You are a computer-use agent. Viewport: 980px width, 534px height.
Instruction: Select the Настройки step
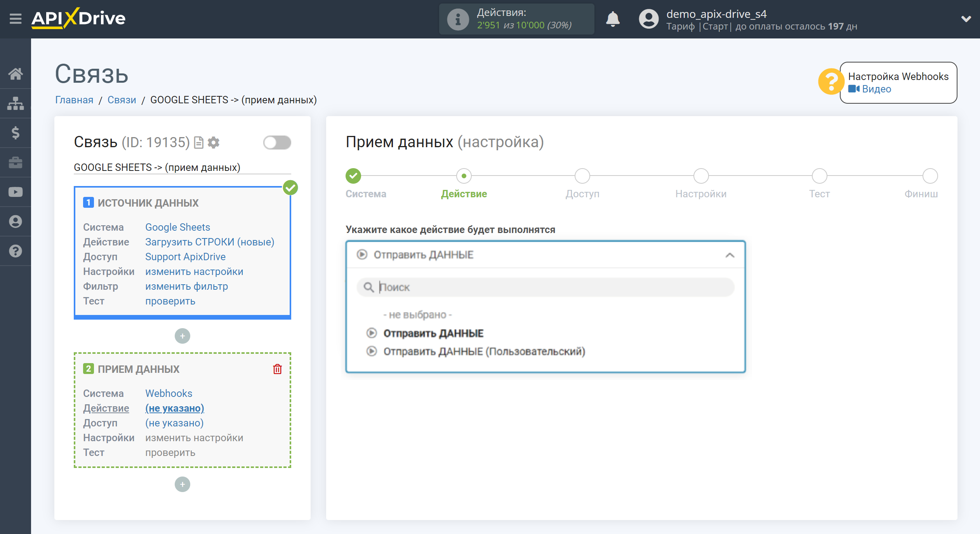pyautogui.click(x=701, y=176)
